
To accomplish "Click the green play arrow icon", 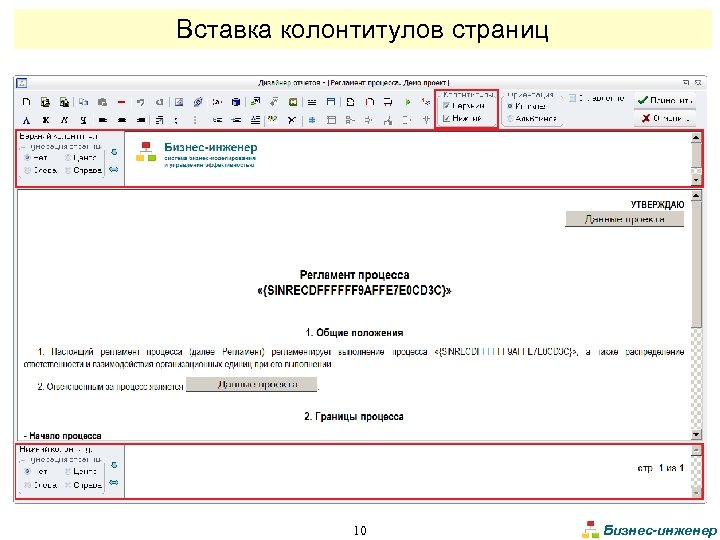I will click(x=407, y=102).
